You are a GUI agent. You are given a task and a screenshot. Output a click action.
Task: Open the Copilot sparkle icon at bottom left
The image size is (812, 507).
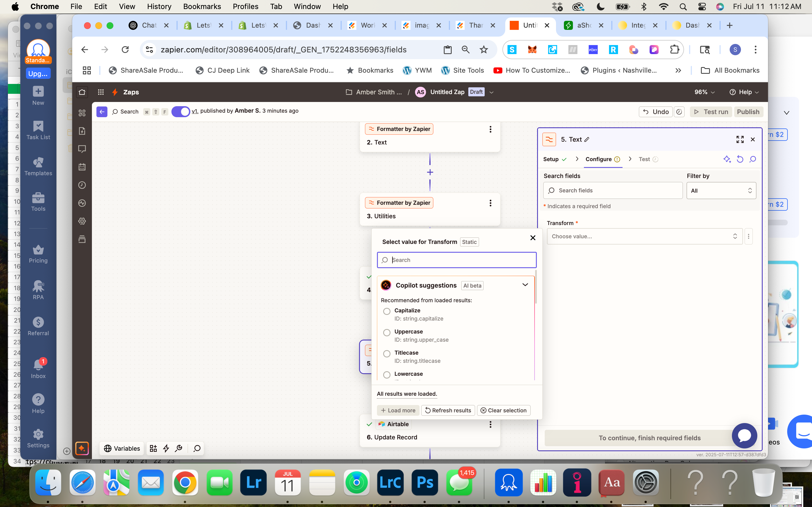(82, 448)
